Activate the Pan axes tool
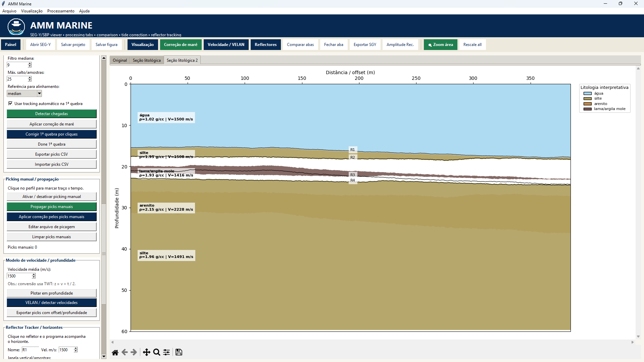 click(147, 352)
